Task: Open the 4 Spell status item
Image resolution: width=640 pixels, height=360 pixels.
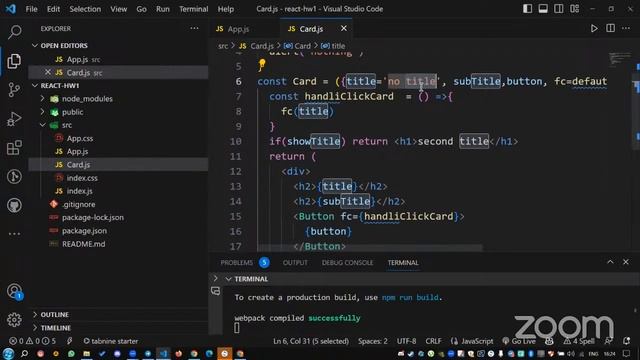Action: pos(579,341)
